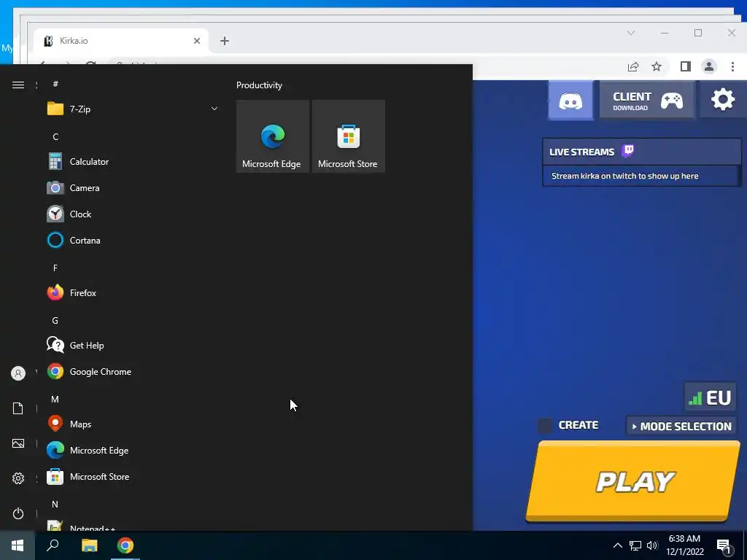
Task: Launch Calculator from the app list
Action: click(x=133, y=161)
